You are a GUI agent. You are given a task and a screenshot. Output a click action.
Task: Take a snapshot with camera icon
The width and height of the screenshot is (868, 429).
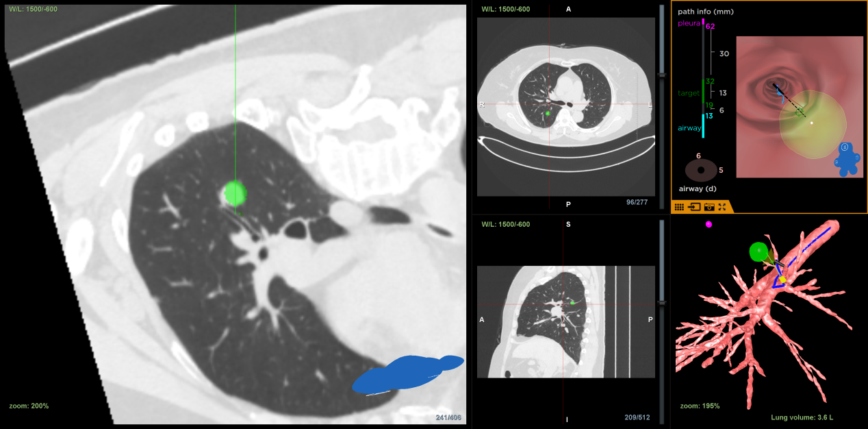pyautogui.click(x=709, y=206)
